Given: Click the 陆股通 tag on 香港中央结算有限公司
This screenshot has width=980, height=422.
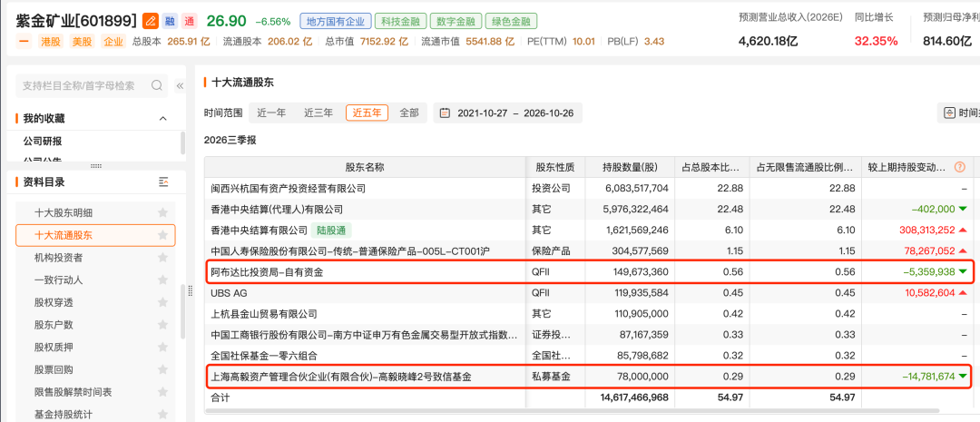Looking at the screenshot, I should click(x=331, y=231).
